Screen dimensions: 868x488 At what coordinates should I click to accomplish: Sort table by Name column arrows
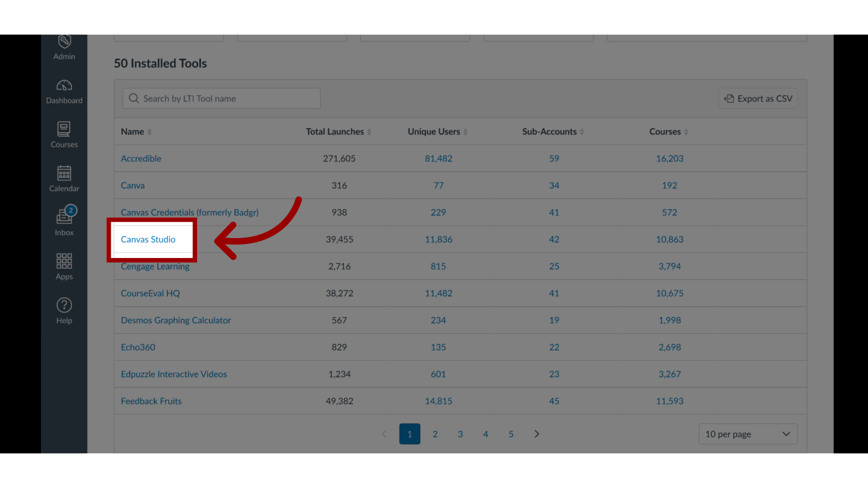click(x=150, y=132)
